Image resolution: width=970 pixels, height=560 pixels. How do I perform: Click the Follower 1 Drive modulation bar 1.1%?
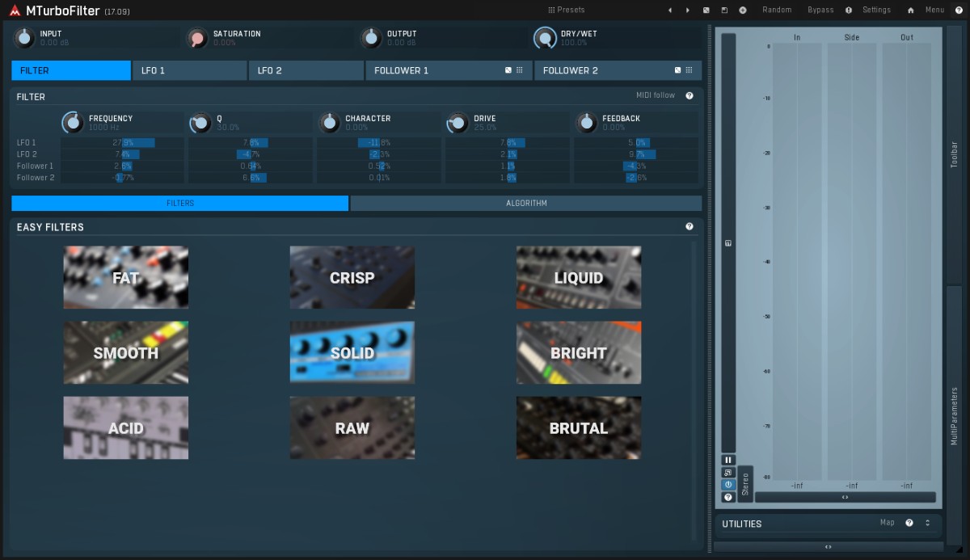pos(508,166)
